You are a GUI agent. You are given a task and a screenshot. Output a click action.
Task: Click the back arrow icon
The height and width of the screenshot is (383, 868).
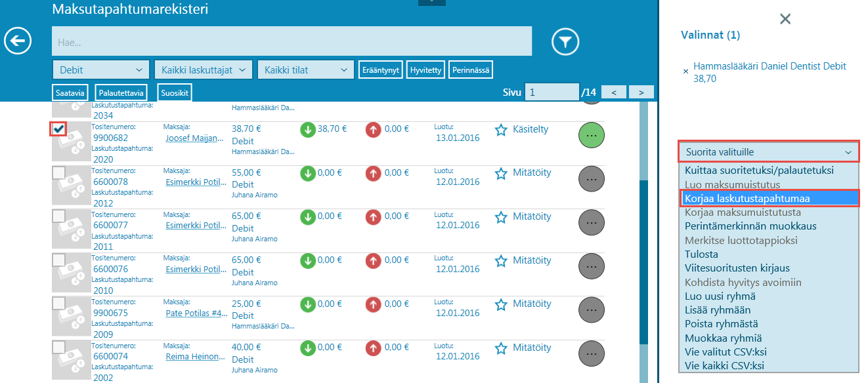18,41
